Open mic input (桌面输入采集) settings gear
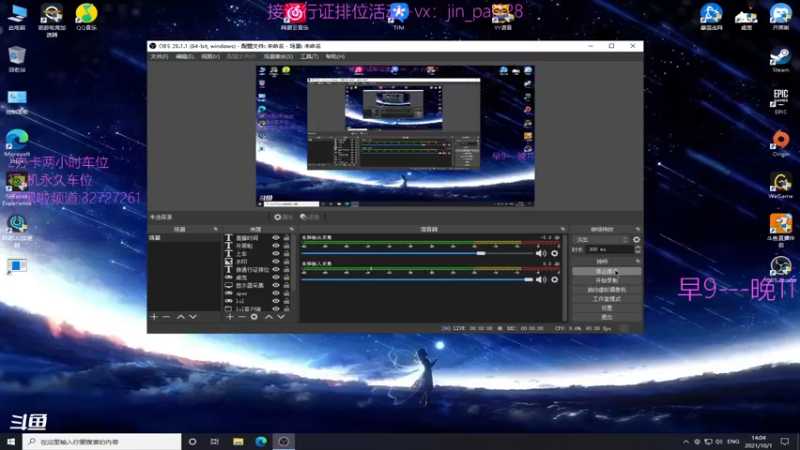This screenshot has height=450, width=800. 555,280
